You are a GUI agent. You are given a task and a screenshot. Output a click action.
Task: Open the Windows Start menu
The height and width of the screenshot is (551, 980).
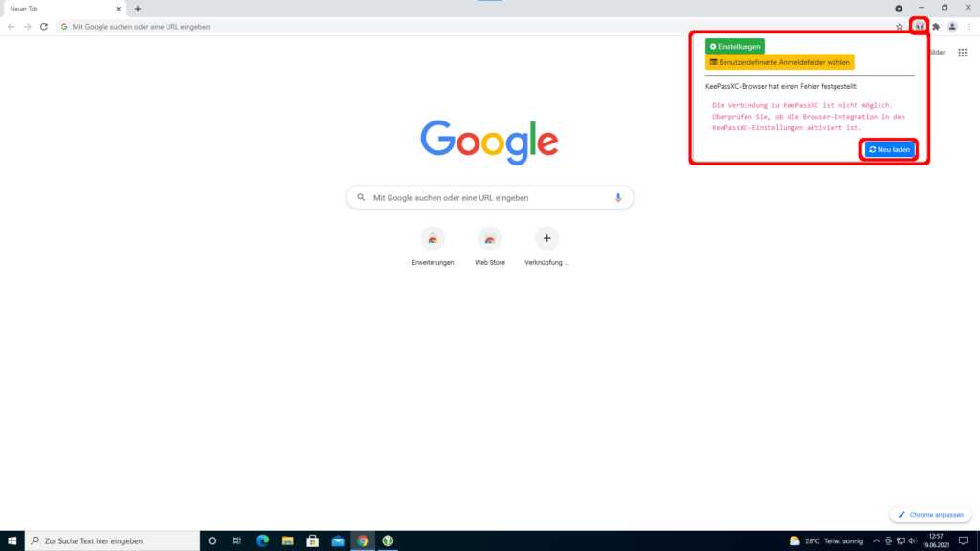(x=11, y=541)
